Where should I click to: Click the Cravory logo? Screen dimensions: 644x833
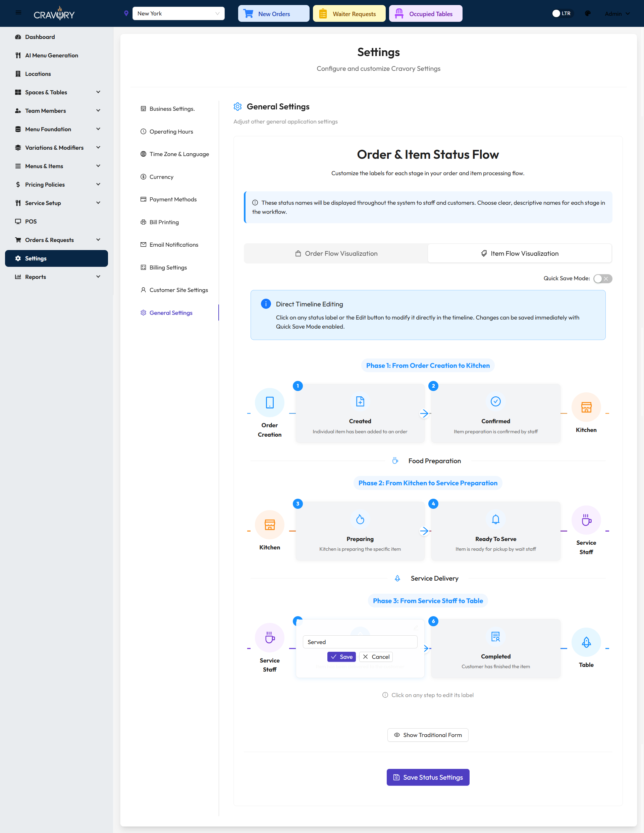point(54,13)
